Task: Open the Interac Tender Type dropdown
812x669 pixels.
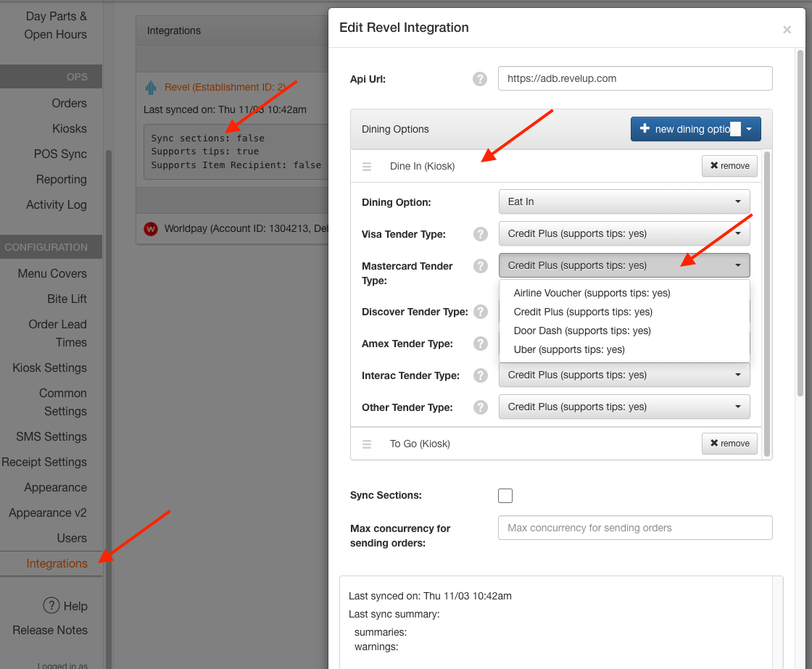Action: (624, 375)
